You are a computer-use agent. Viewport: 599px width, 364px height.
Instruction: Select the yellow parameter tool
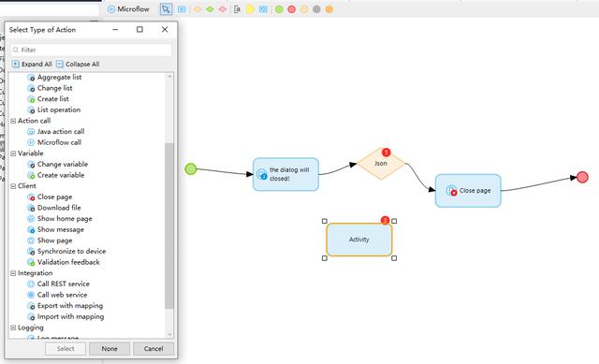[250, 9]
